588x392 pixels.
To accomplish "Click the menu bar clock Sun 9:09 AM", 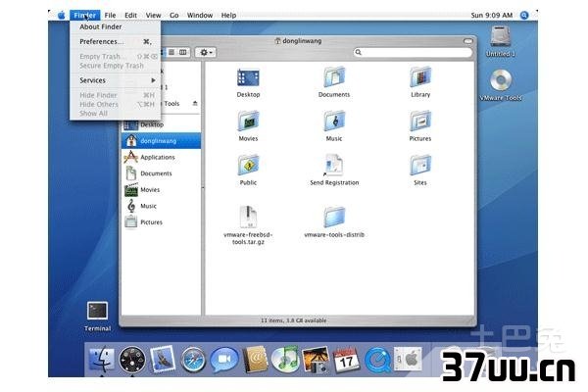I will click(x=491, y=16).
